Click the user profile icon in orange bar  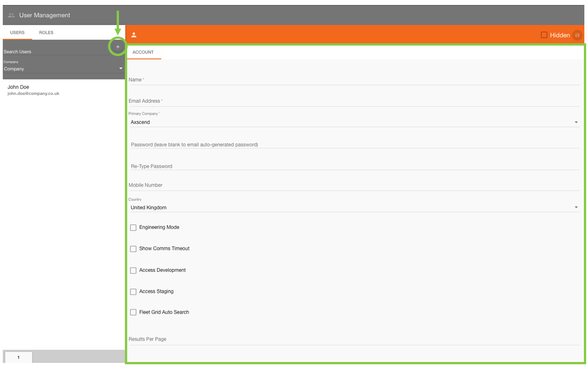pos(134,35)
